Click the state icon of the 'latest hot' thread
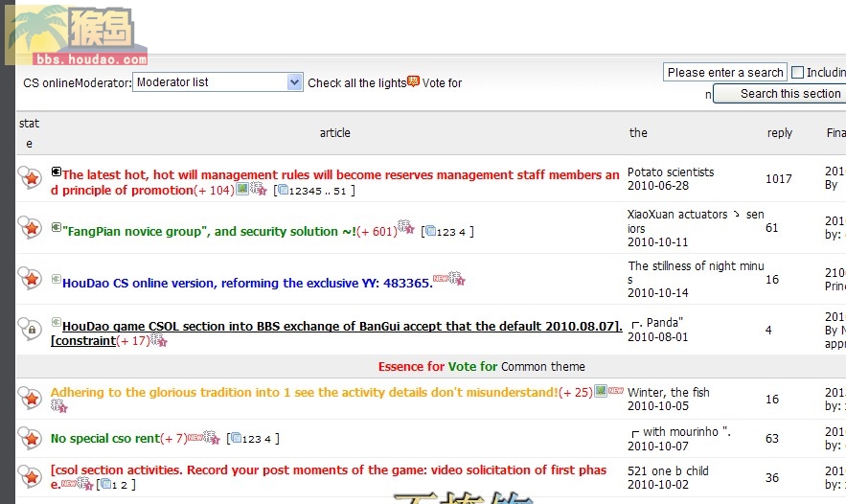 30,177
